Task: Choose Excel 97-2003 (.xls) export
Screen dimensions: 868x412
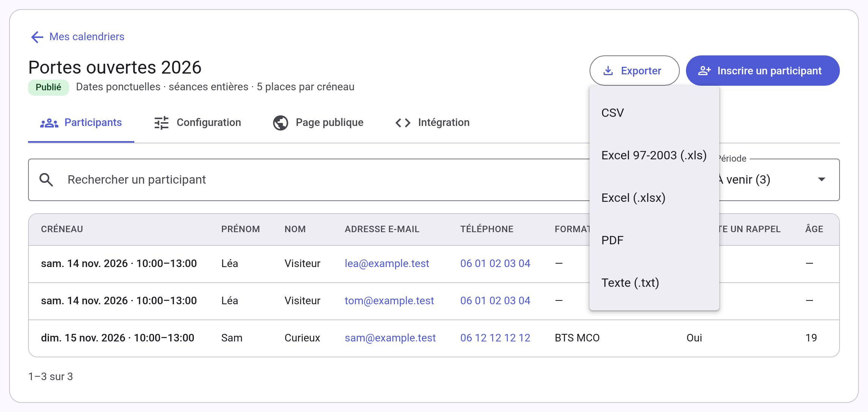Action: pyautogui.click(x=654, y=156)
